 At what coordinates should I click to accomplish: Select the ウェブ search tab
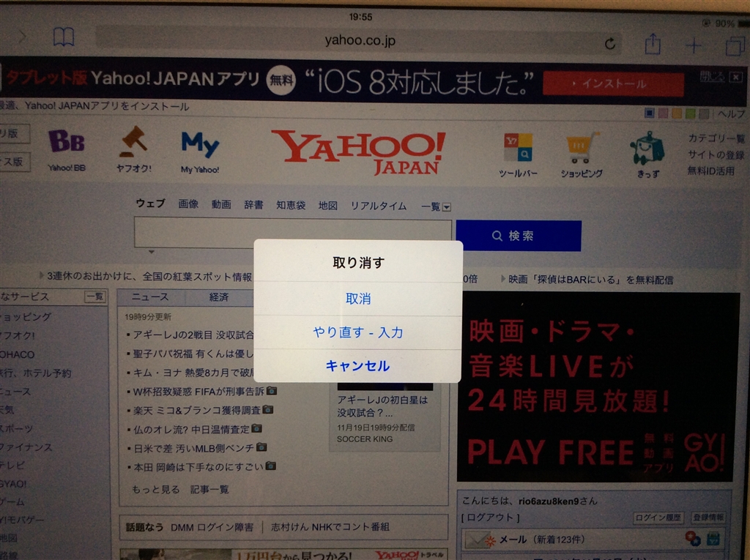click(150, 204)
